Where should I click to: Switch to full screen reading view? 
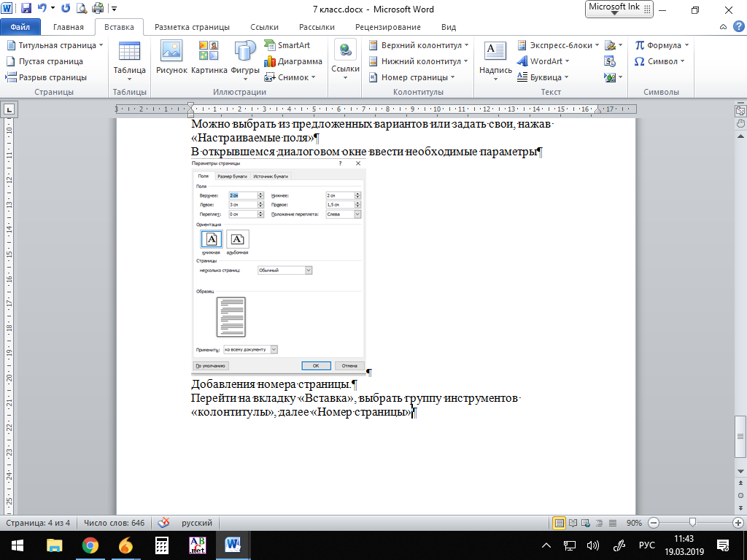(x=573, y=523)
